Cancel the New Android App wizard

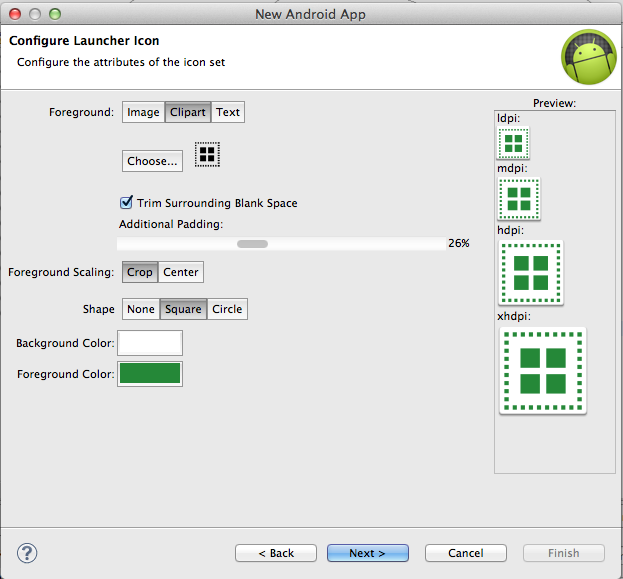pos(466,553)
